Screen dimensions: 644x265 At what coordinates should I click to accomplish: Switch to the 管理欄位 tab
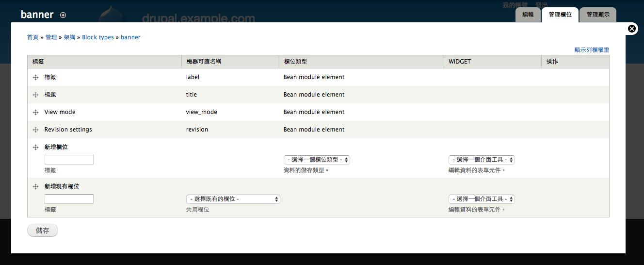point(560,15)
